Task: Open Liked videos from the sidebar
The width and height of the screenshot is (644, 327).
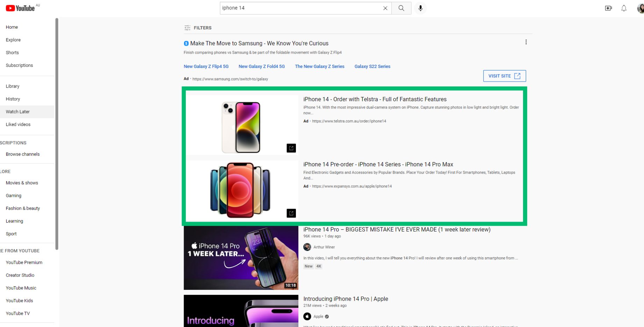Action: [18, 124]
